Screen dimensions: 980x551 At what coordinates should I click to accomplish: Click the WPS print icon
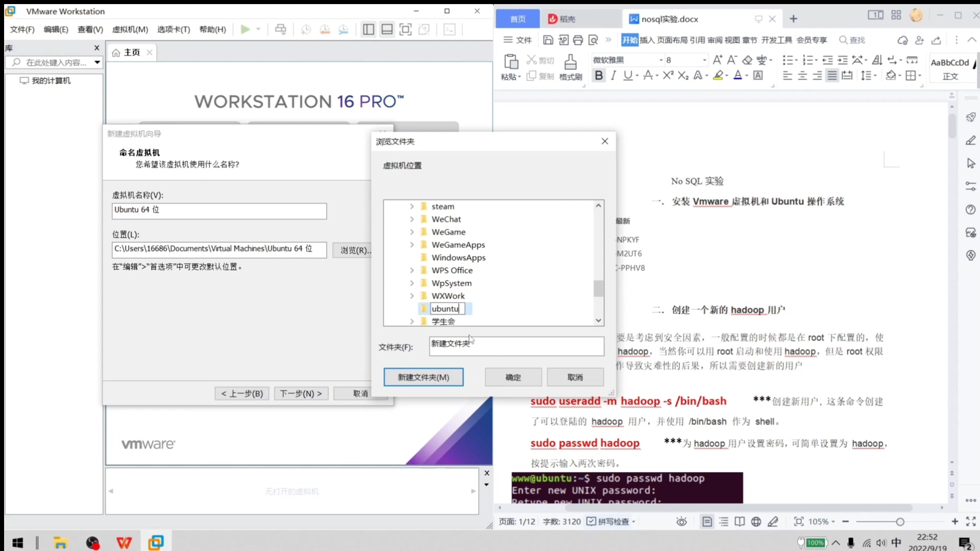[578, 40]
